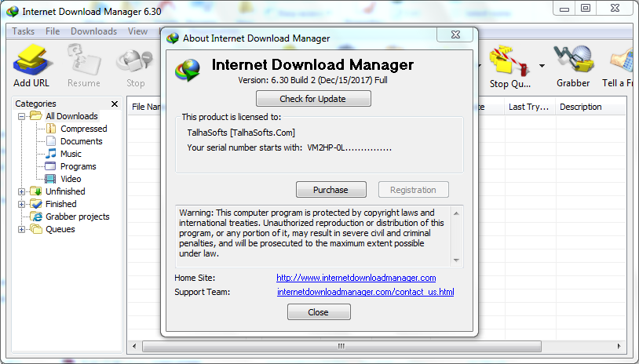Select the Video category
Viewport: 639px width, 364px height.
click(71, 179)
